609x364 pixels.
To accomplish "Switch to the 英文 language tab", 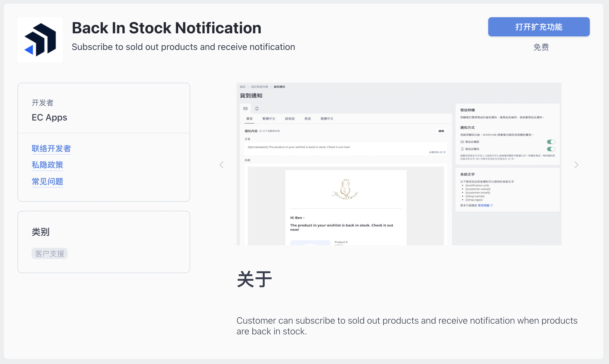I will click(249, 119).
